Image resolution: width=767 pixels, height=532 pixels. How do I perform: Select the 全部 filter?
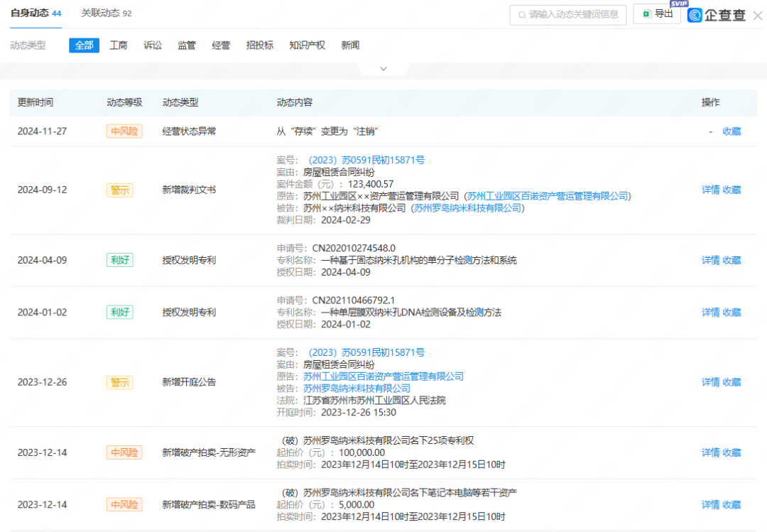coord(84,45)
